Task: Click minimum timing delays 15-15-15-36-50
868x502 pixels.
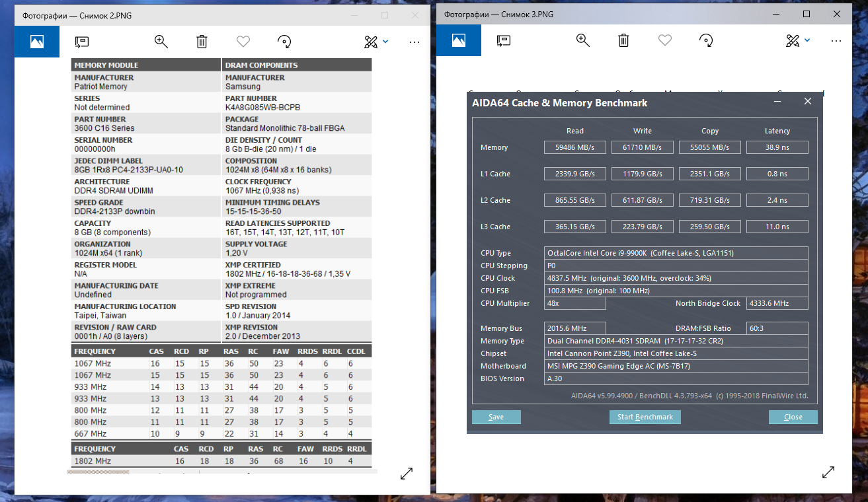Action: pyautogui.click(x=253, y=211)
